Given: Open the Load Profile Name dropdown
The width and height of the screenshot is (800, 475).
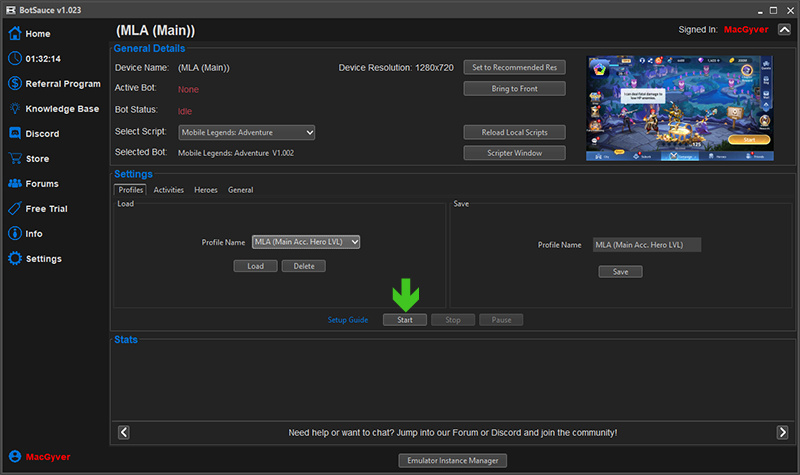Looking at the screenshot, I should (306, 242).
